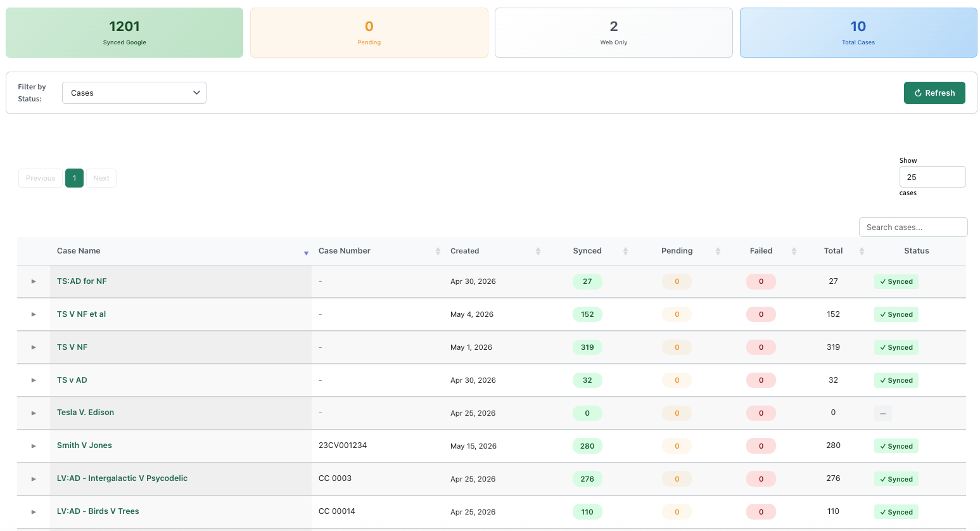Click the Status column header

pos(916,251)
